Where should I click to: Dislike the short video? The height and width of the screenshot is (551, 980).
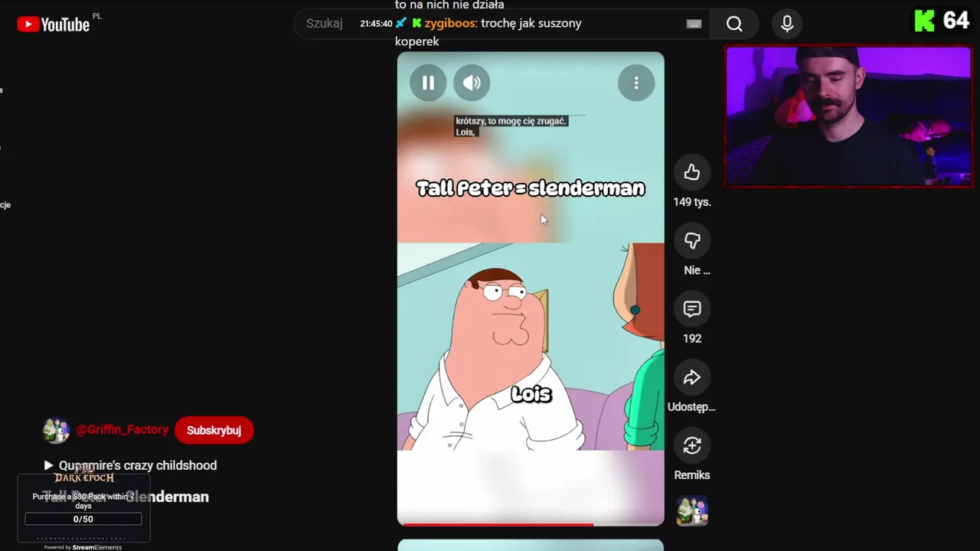(x=692, y=240)
